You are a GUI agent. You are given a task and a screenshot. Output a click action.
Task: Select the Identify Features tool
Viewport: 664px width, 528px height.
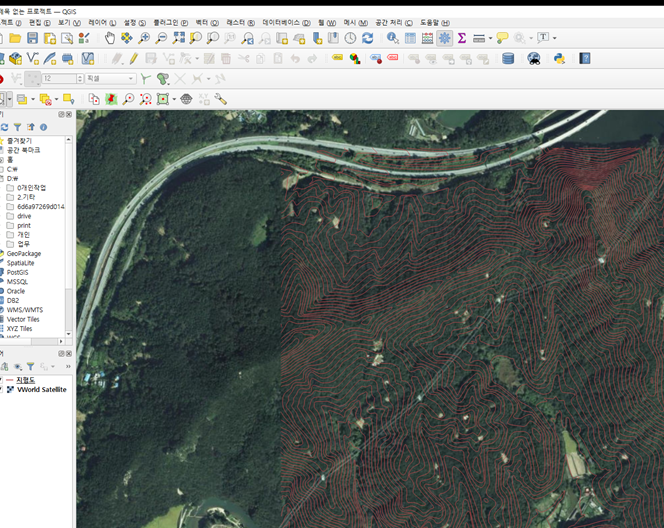(393, 38)
